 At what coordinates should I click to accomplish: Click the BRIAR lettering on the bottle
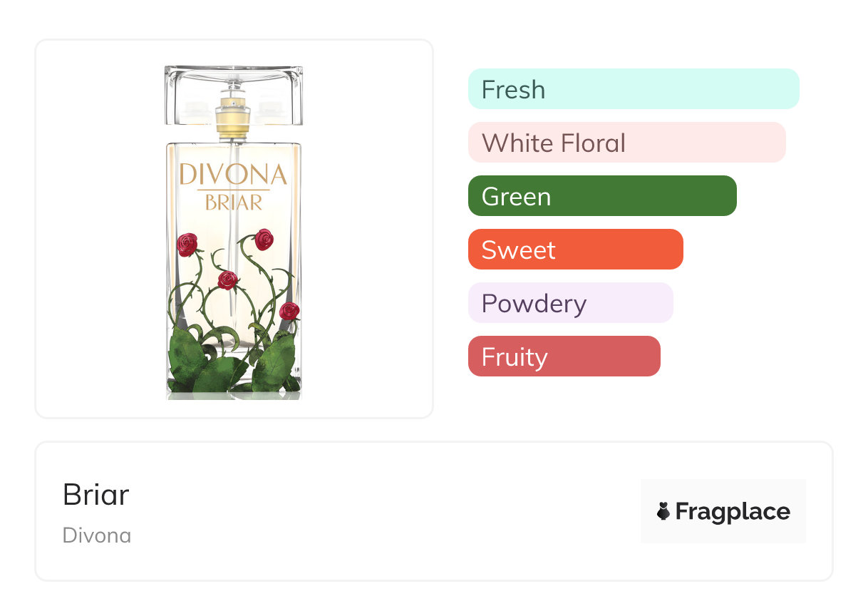click(233, 202)
